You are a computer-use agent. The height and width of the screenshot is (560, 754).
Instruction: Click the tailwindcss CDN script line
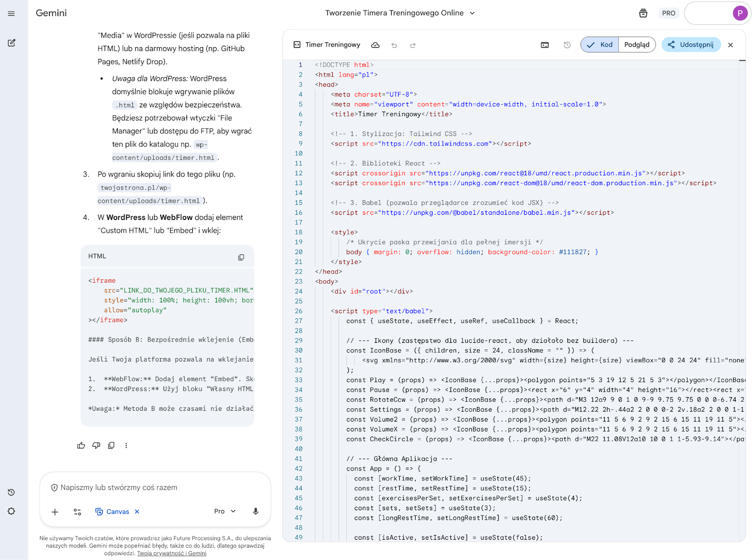[431, 144]
